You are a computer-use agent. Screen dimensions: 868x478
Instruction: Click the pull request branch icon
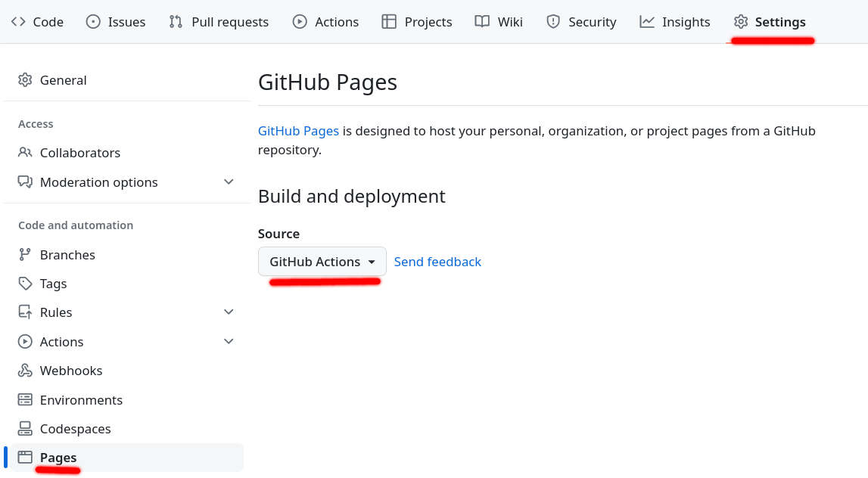(x=176, y=22)
